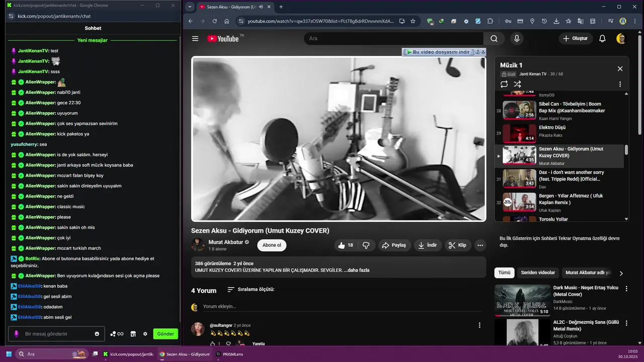Select the Tümü filter chip

[504, 273]
